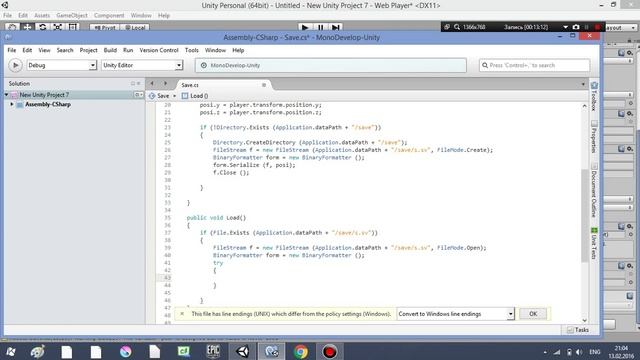Click the volume tray icon
This screenshot has height=360, width=640.
579,352
